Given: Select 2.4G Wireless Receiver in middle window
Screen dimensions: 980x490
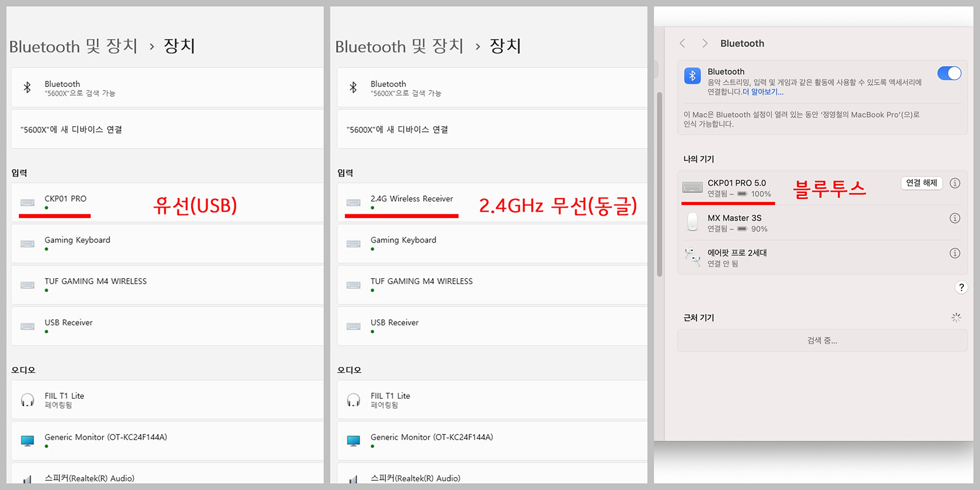Looking at the screenshot, I should click(x=492, y=202).
